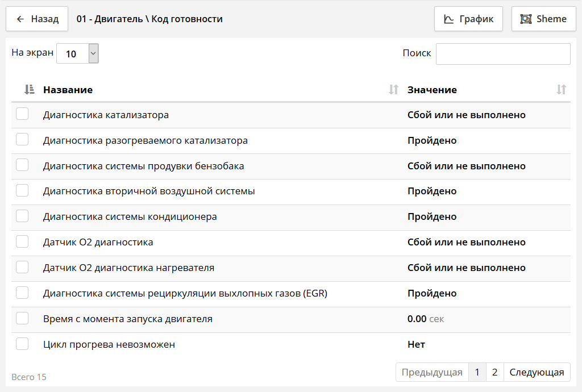Open the Sheme diagram button
The image size is (582, 392).
click(543, 19)
